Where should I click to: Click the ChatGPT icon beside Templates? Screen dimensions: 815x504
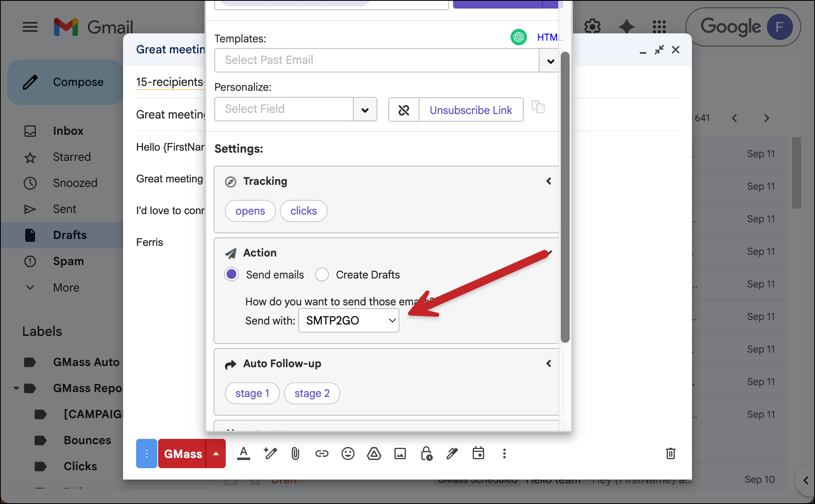click(x=518, y=37)
